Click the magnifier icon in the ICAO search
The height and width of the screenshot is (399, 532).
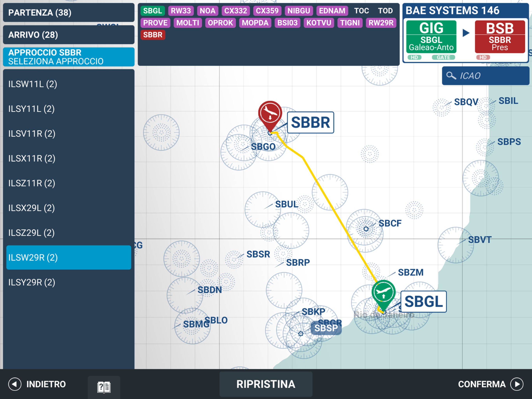(451, 76)
